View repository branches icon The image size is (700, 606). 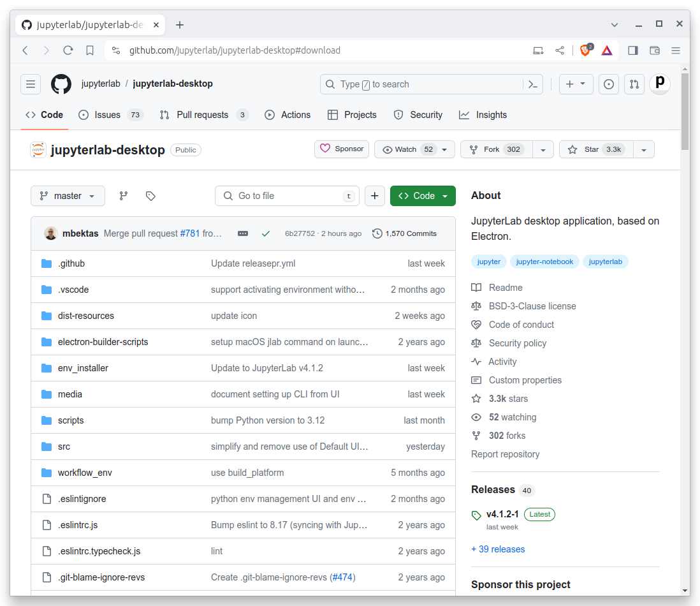[123, 196]
